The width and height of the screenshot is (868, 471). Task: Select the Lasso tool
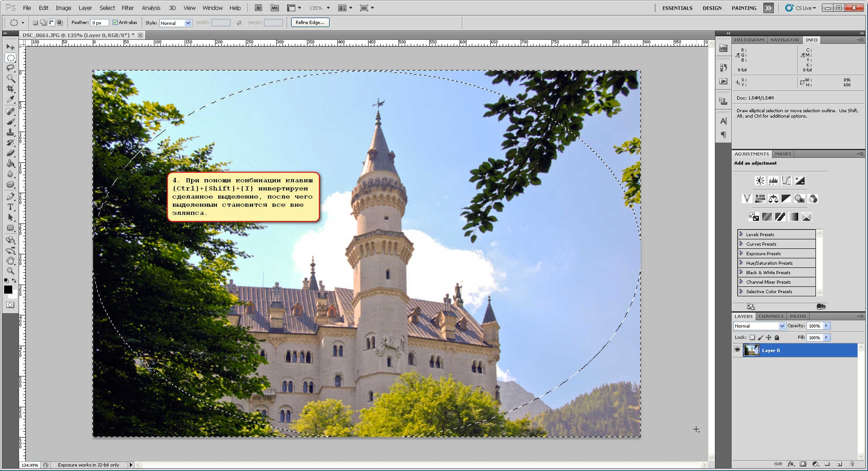tap(10, 68)
